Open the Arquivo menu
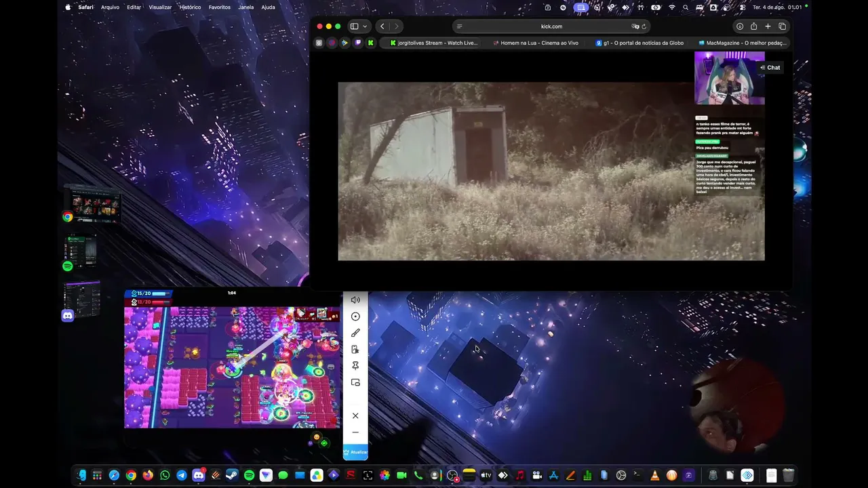 [110, 7]
